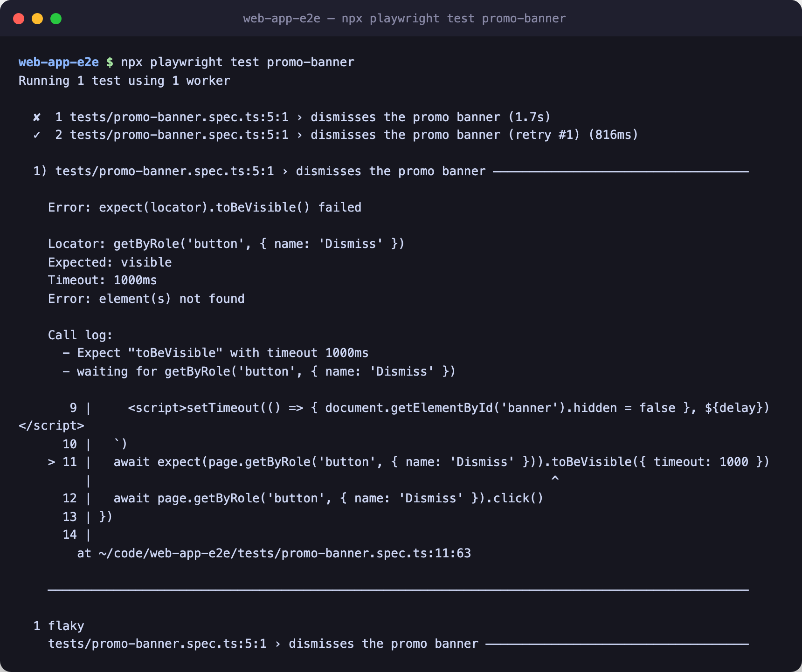Click the web-app-e2e prompt directory name

click(59, 62)
